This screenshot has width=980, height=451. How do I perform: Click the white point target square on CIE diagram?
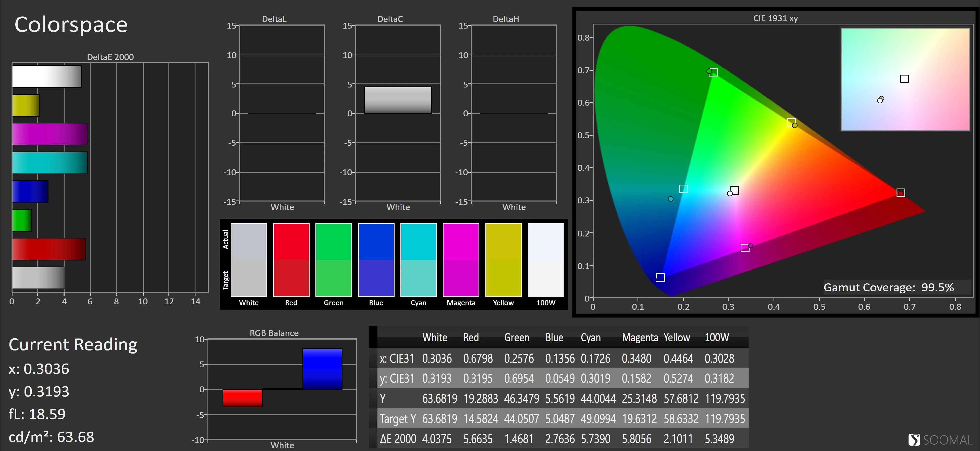(x=735, y=190)
